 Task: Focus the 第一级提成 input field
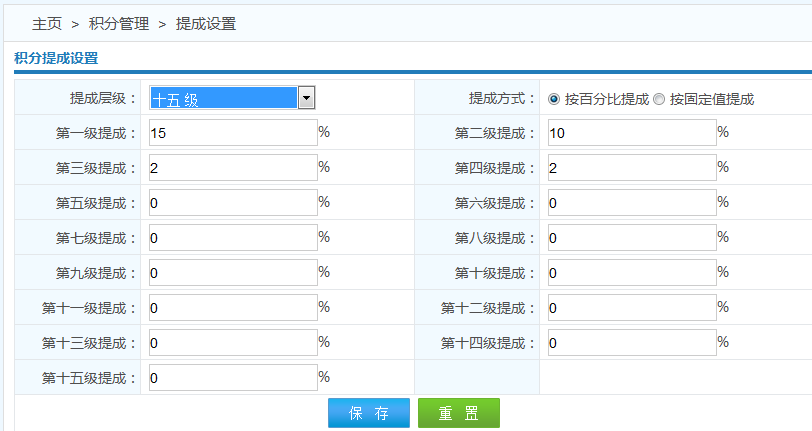pyautogui.click(x=232, y=133)
